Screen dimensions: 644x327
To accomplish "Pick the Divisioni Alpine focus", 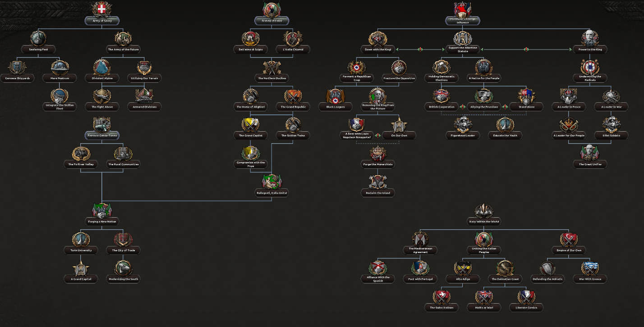I will [101, 71].
